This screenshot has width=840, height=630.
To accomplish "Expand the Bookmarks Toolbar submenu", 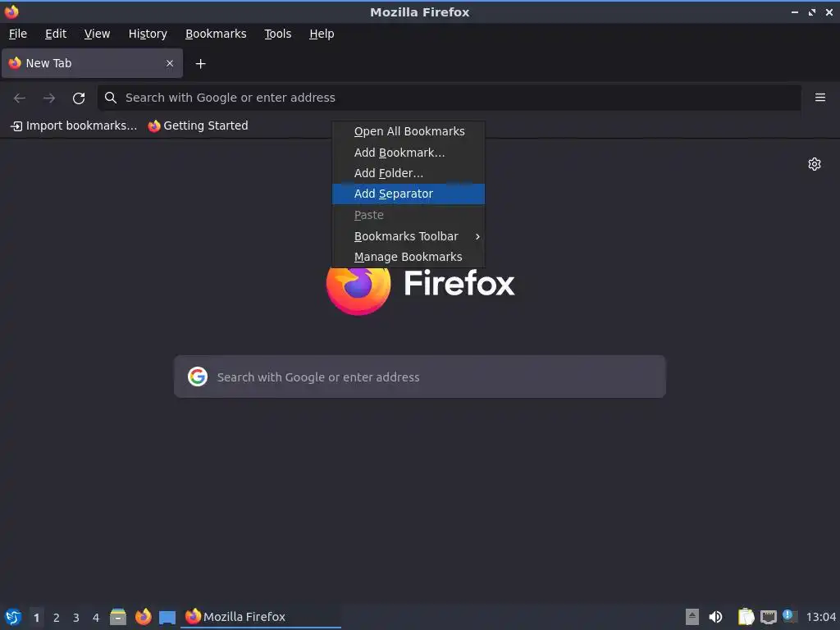I will [x=409, y=236].
